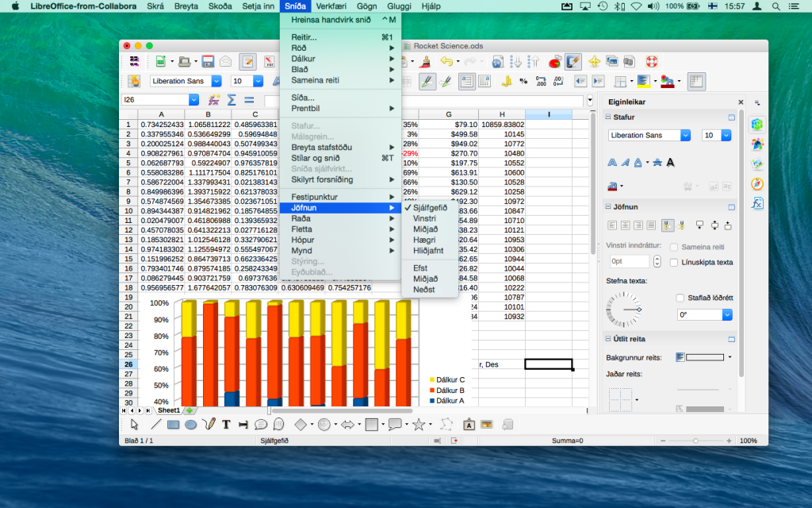Select the Freeform Line pencil tool
Image resolution: width=812 pixels, height=508 pixels.
pyautogui.click(x=209, y=425)
